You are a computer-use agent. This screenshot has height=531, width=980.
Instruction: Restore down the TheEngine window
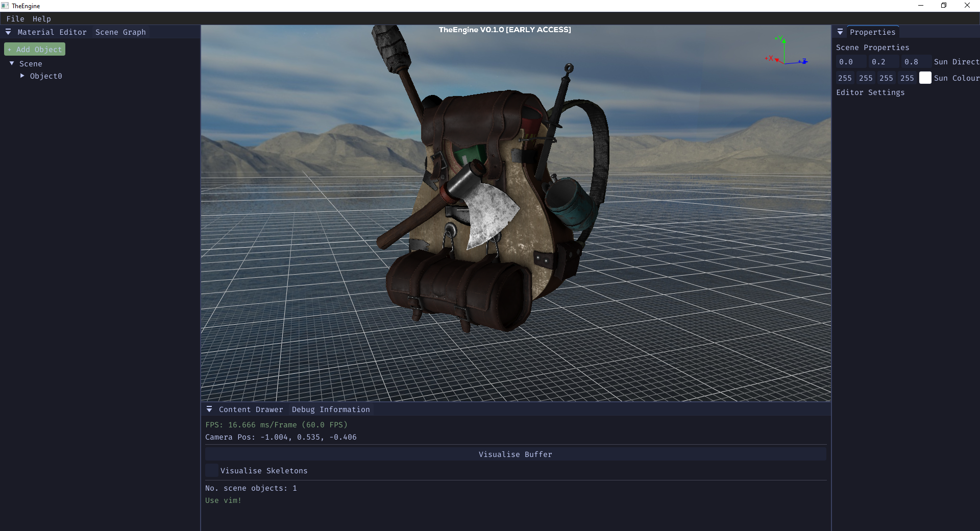pos(944,6)
